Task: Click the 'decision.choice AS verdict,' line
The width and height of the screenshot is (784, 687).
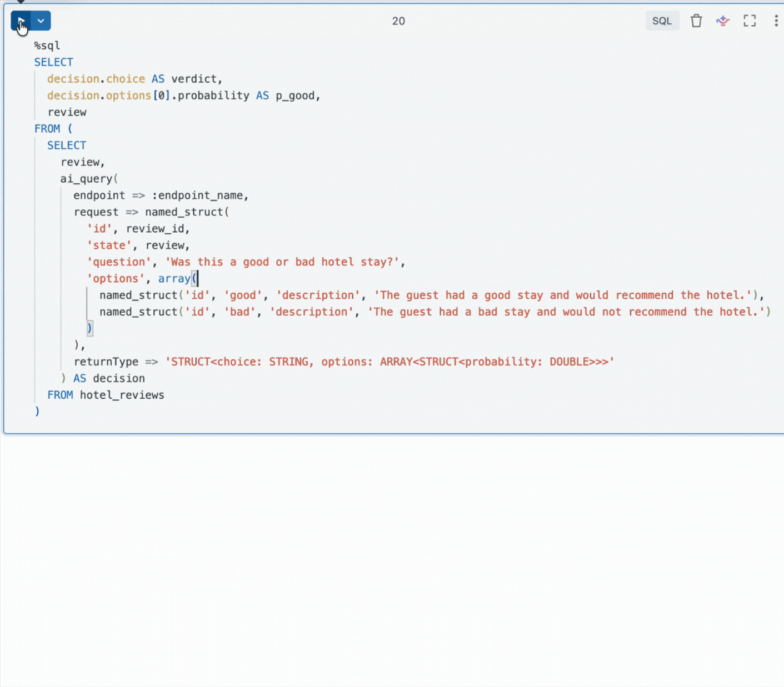Action: [x=134, y=79]
